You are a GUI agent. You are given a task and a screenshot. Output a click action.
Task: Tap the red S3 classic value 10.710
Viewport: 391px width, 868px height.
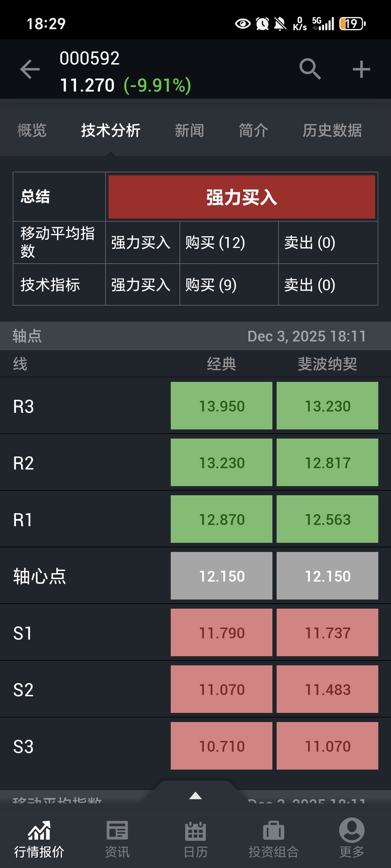[x=222, y=746]
